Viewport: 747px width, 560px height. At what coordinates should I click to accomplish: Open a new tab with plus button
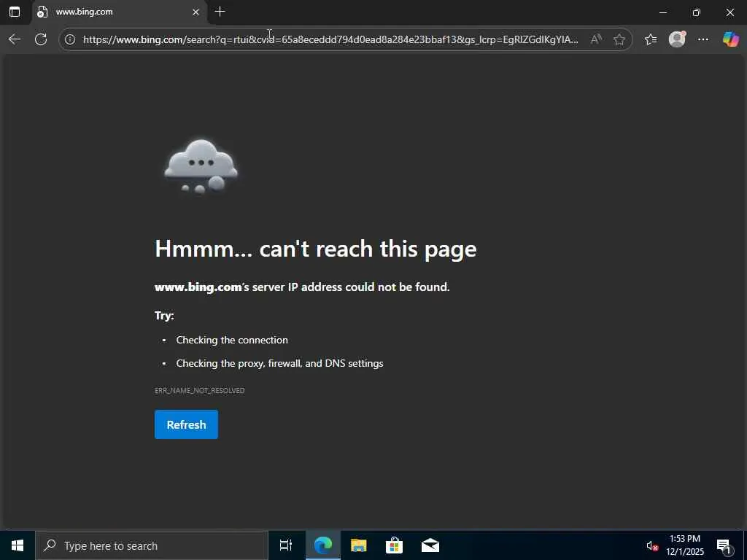(x=220, y=12)
